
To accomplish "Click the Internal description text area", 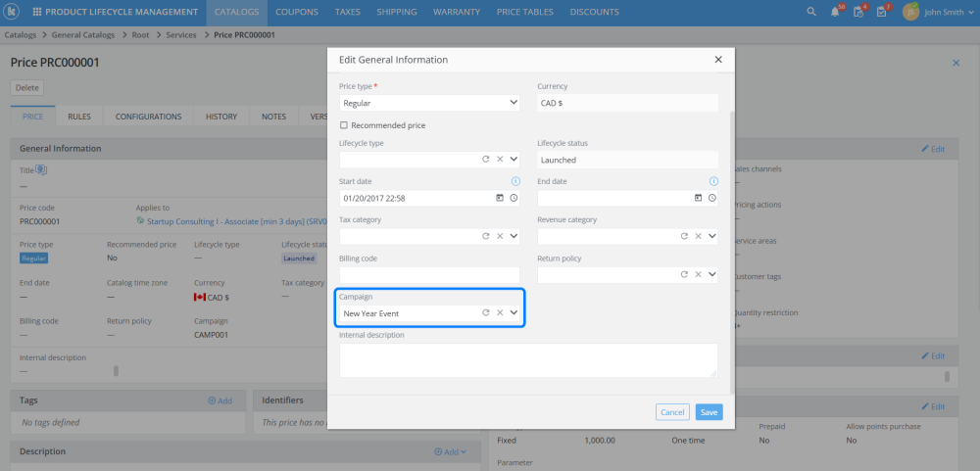I will tap(528, 359).
